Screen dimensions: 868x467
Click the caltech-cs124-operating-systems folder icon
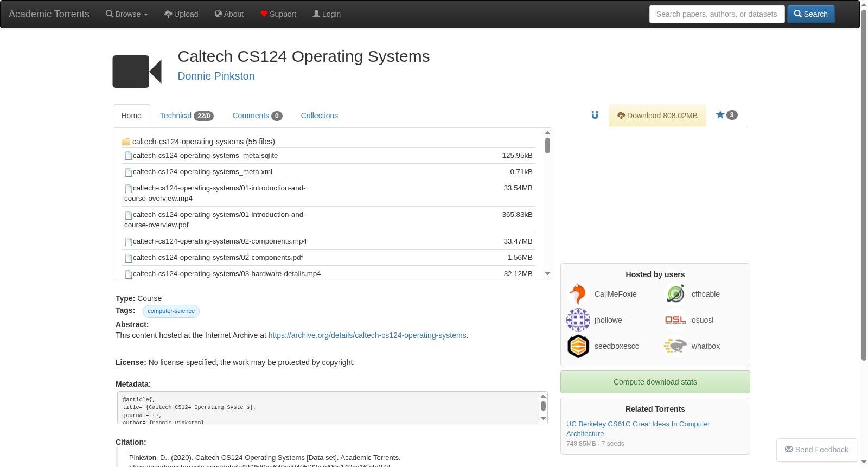(126, 142)
